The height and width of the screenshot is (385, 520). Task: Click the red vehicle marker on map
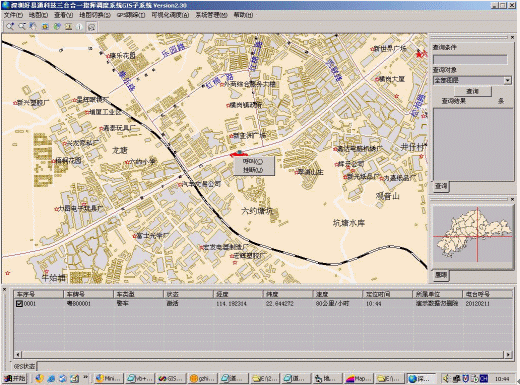click(239, 154)
